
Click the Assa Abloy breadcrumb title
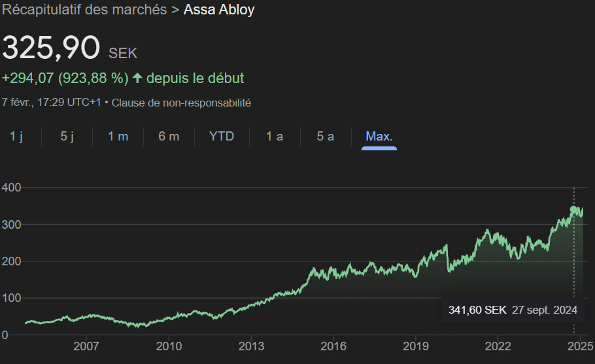(x=219, y=10)
